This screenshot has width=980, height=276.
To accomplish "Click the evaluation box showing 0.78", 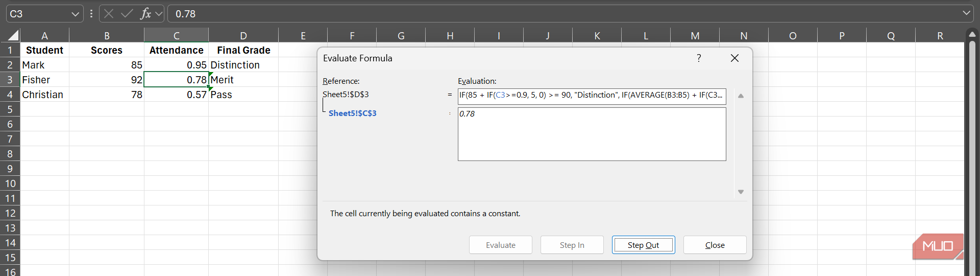I will [x=592, y=134].
